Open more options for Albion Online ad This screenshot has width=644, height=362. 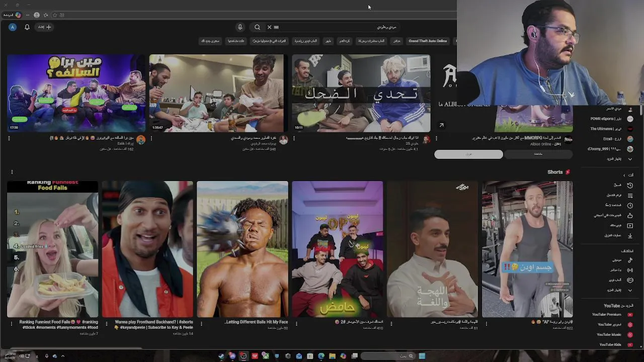pyautogui.click(x=436, y=138)
